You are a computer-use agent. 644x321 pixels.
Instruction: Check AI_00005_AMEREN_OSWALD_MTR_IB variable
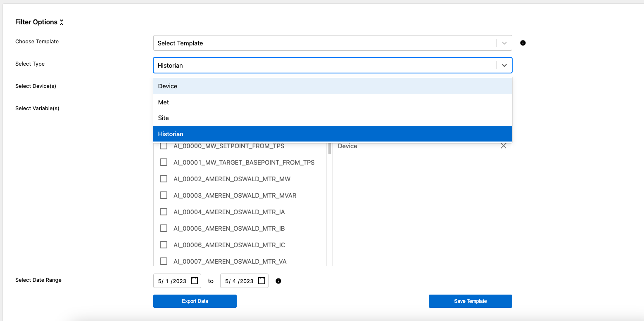click(164, 228)
